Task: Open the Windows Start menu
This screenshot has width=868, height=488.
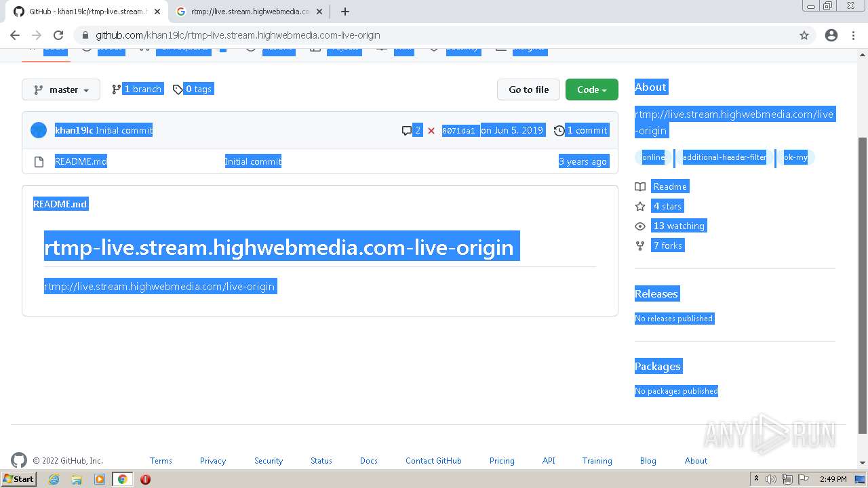Action: pos(18,479)
